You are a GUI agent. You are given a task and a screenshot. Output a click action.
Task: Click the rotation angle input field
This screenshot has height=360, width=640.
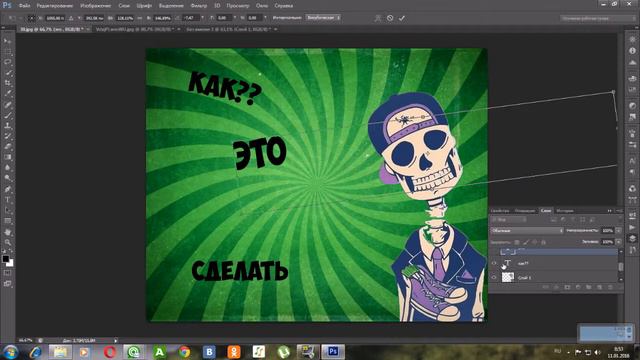(192, 18)
